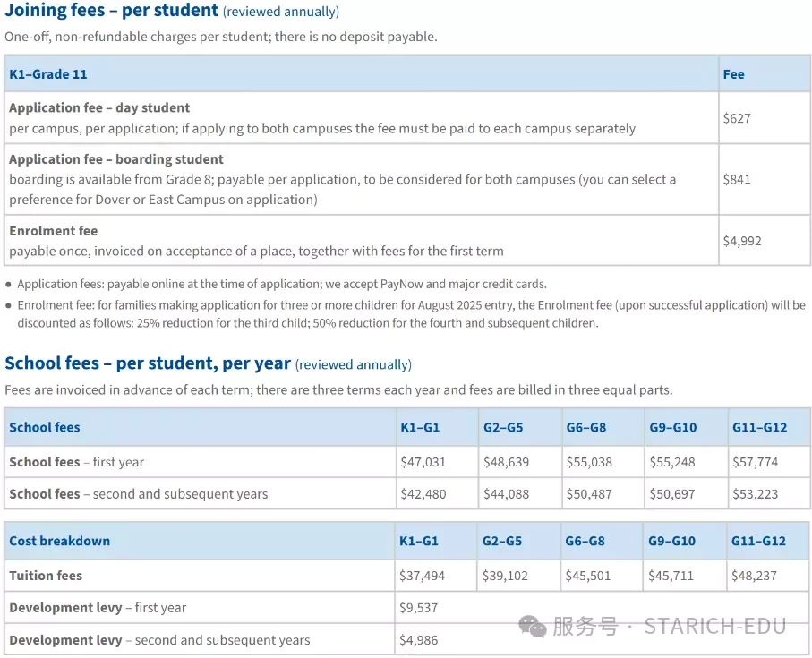
Task: Click the WeChat logo icon in watermark
Action: pyautogui.click(x=533, y=627)
